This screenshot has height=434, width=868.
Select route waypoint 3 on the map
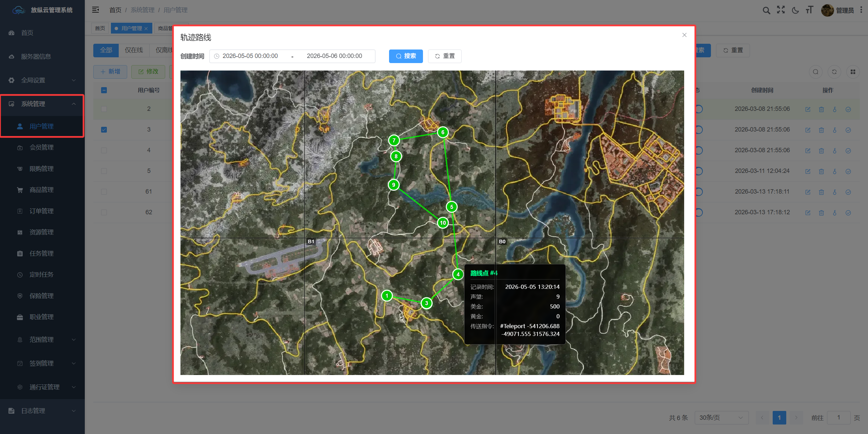click(426, 303)
